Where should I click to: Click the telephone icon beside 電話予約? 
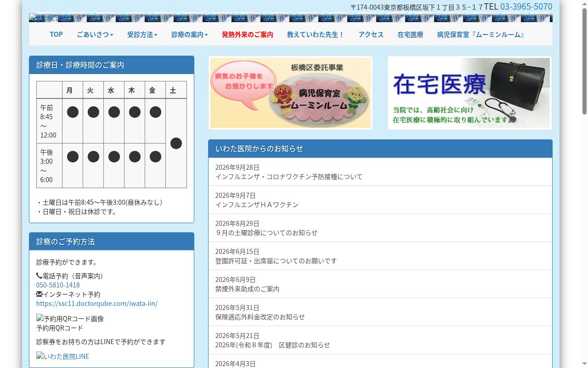[39, 276]
